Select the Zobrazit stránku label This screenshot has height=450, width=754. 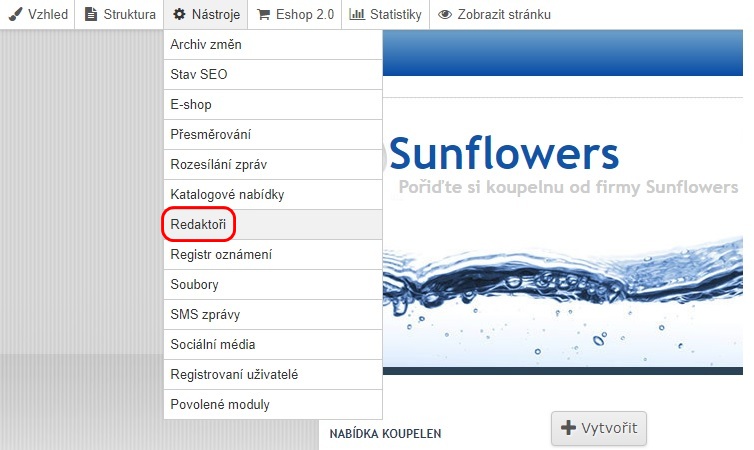[x=504, y=14]
